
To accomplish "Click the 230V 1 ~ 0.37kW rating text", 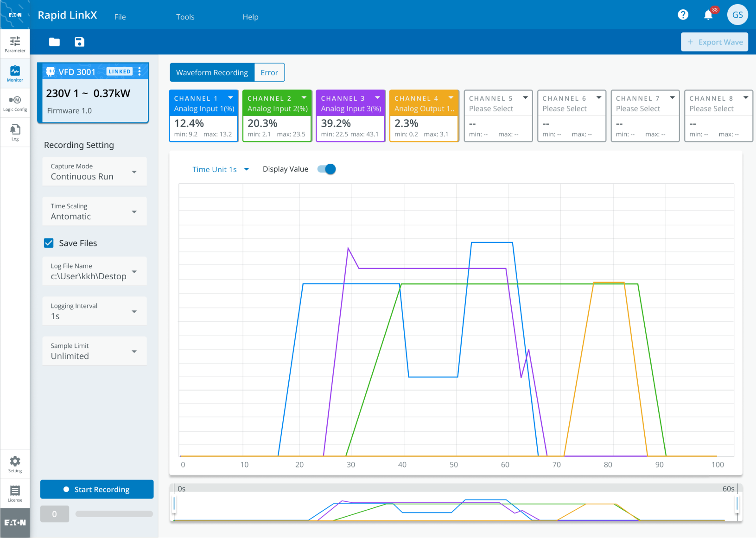I will [88, 93].
